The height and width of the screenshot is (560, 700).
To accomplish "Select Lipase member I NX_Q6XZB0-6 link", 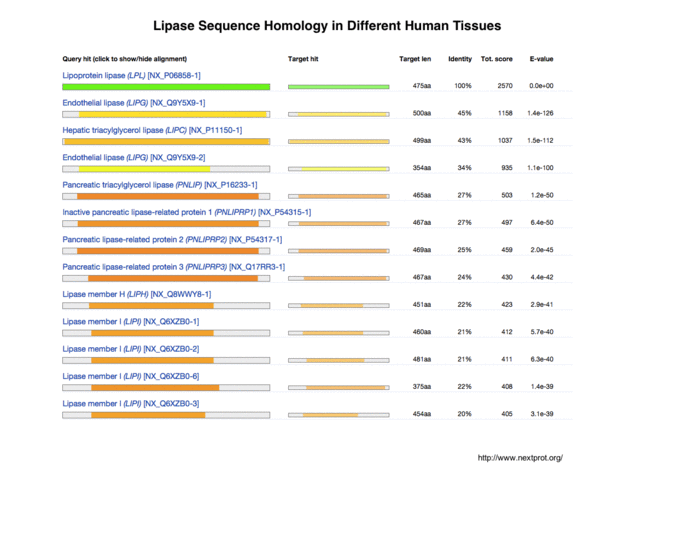I will (x=130, y=376).
